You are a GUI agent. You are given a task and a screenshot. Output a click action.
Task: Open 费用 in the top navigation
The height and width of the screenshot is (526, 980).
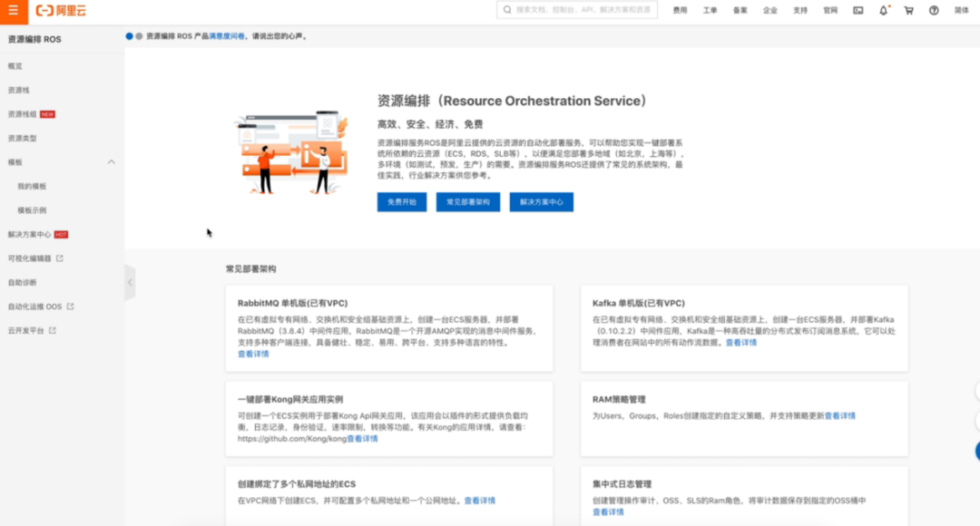(680, 11)
